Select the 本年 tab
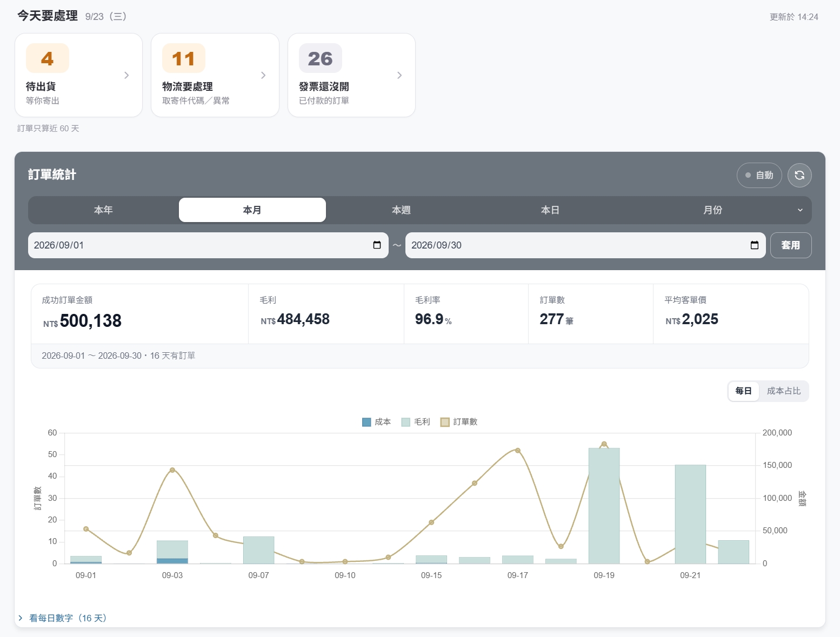This screenshot has height=637, width=840. (x=103, y=210)
